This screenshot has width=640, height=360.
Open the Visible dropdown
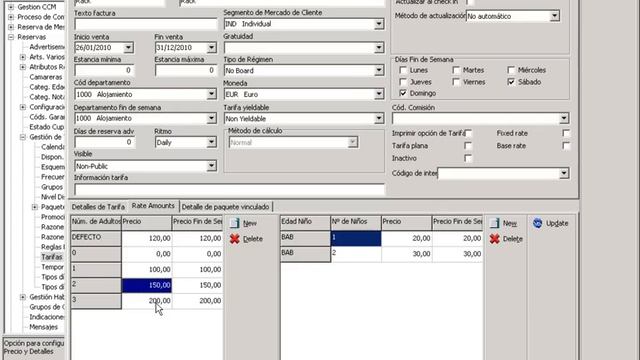click(211, 166)
